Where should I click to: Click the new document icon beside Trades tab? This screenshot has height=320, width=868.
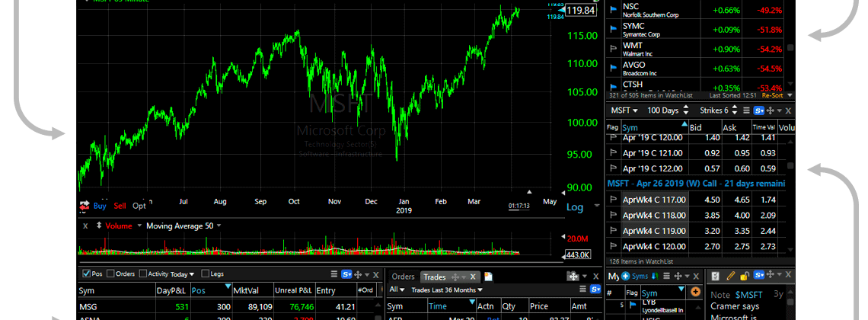[x=488, y=277]
